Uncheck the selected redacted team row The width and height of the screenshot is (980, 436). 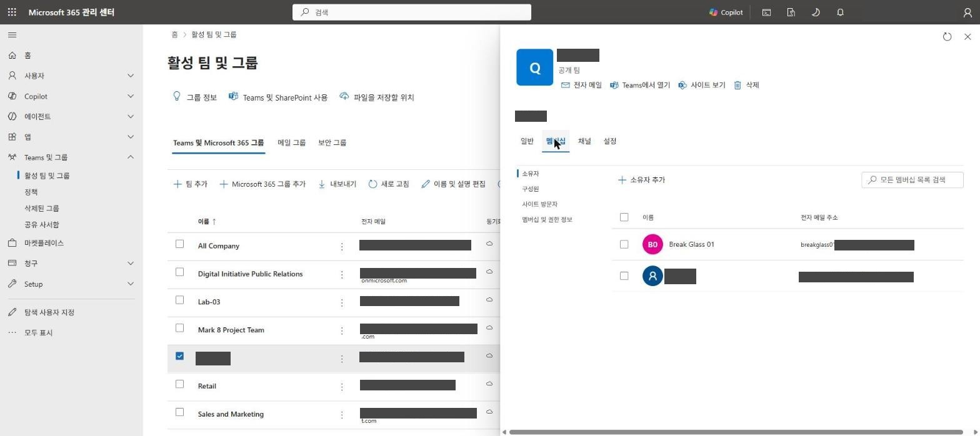179,356
